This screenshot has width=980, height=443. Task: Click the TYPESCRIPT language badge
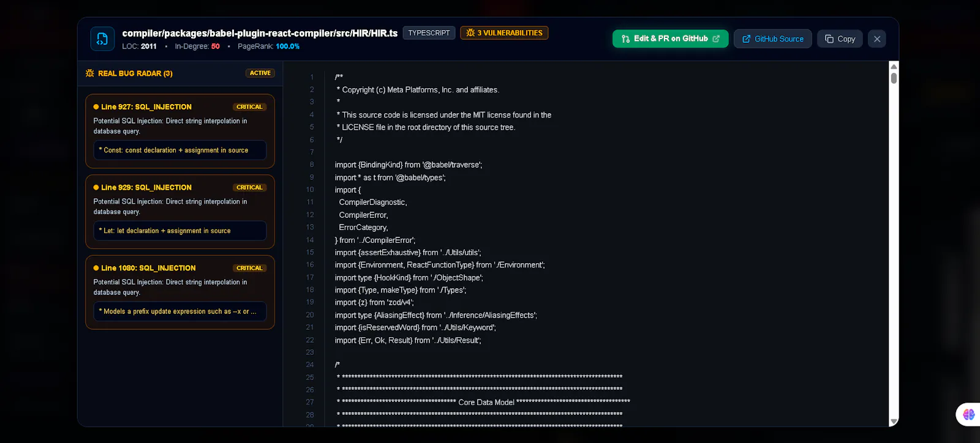point(429,33)
